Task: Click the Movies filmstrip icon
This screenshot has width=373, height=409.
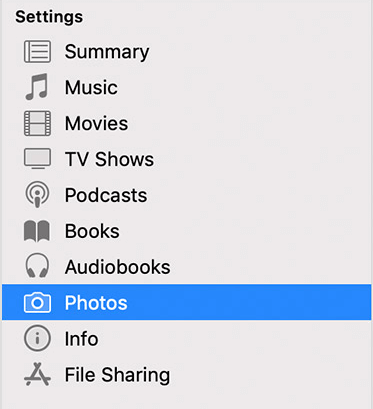Action: (37, 123)
